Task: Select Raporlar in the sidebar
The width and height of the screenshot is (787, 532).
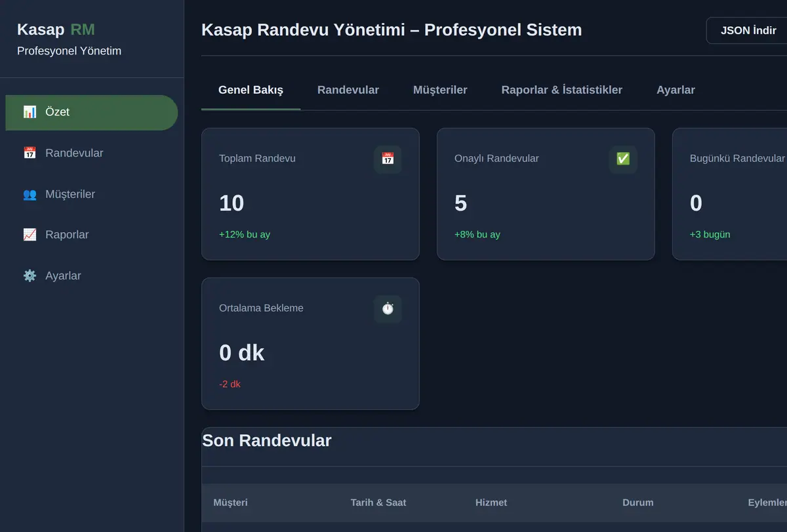Action: point(92,235)
